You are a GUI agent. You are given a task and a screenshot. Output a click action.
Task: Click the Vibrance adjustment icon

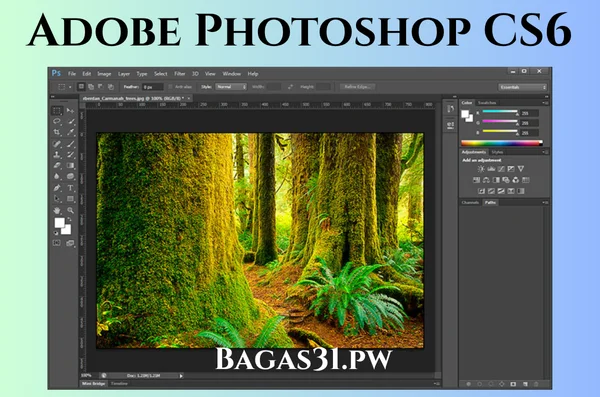coord(521,169)
